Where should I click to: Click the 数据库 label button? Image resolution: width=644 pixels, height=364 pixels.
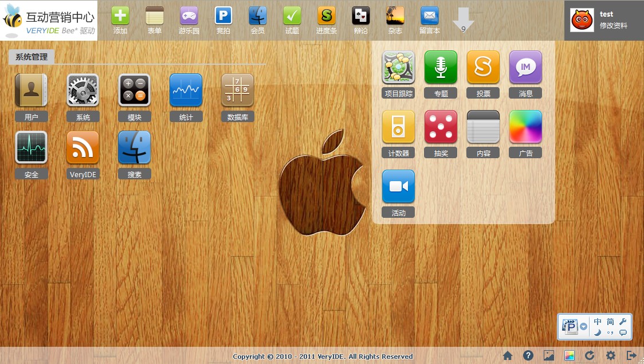tap(237, 117)
